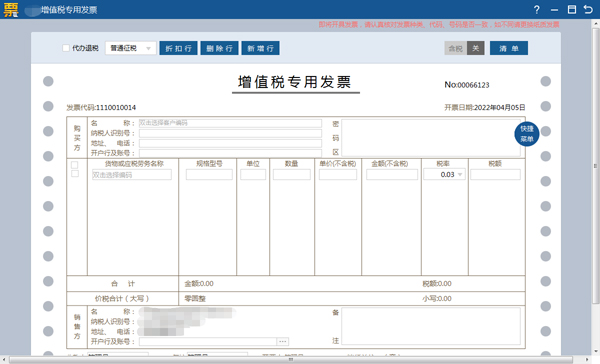This screenshot has height=364, width=600.
Task: Open the 清单 list button
Action: click(x=509, y=48)
